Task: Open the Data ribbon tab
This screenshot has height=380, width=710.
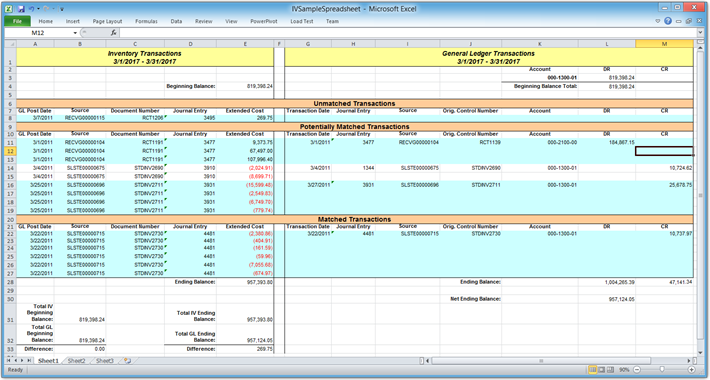Action: (x=176, y=21)
